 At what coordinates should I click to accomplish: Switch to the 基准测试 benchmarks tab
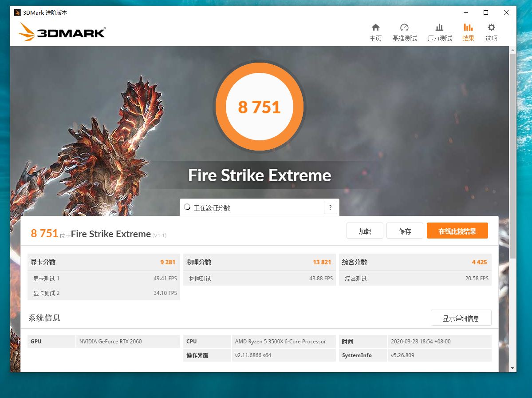(404, 32)
